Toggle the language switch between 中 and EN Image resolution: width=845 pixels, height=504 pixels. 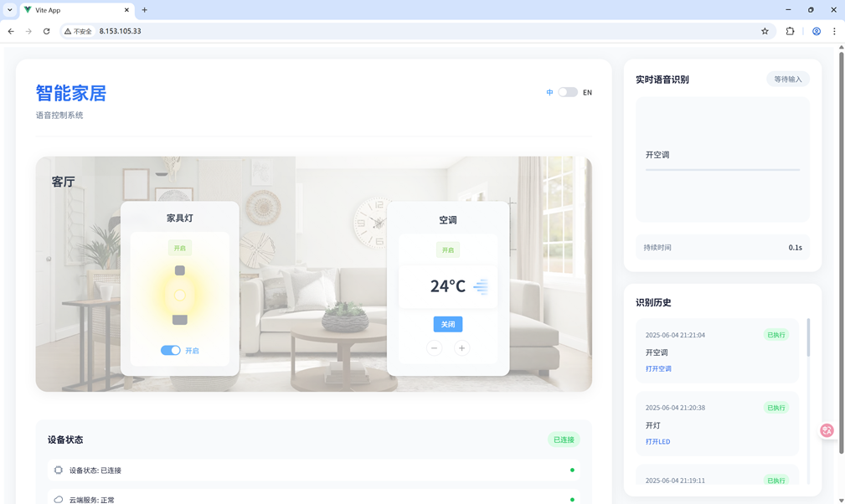point(568,92)
